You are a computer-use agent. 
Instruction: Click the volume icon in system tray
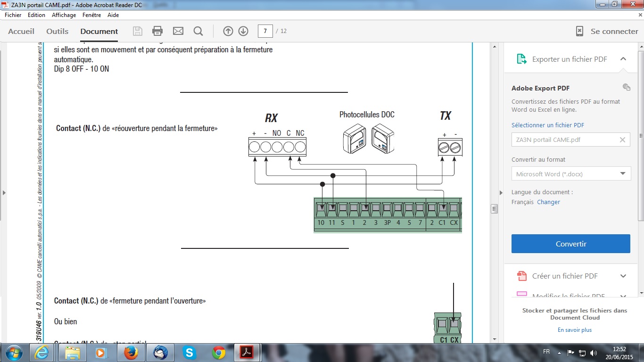tap(593, 353)
